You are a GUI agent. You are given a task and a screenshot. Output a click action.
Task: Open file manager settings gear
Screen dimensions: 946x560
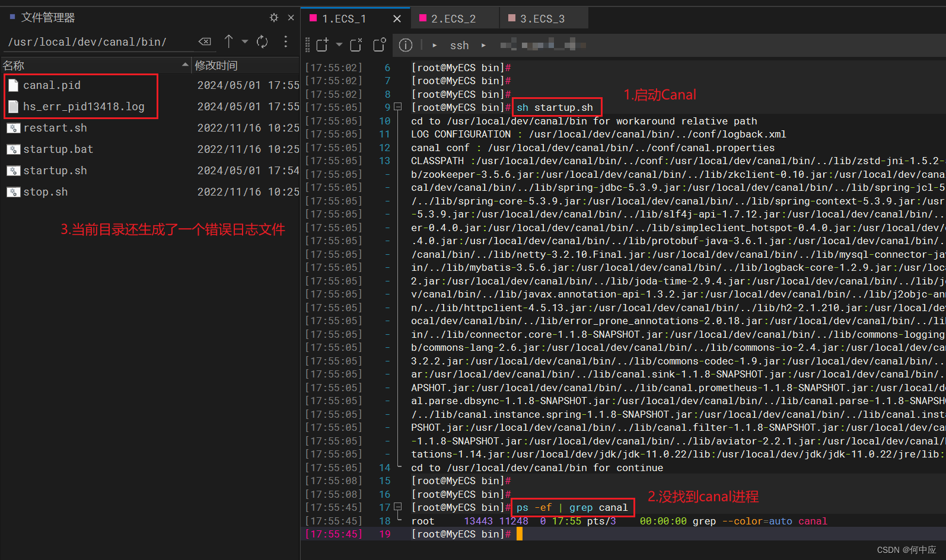click(x=273, y=18)
